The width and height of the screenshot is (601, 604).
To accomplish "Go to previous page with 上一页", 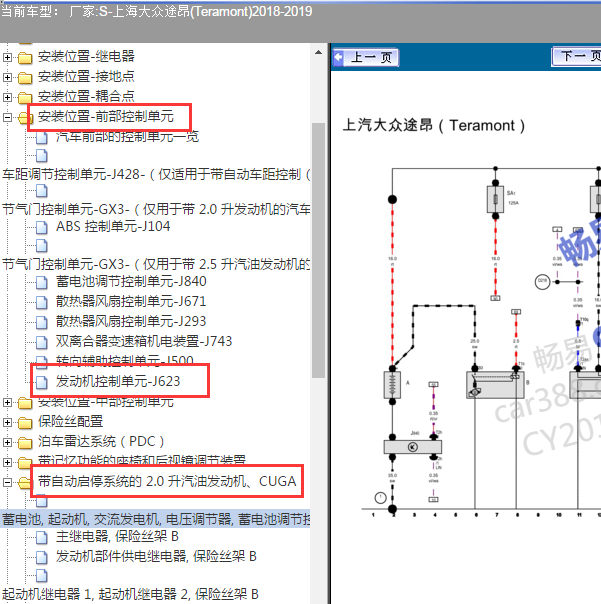I will 365,57.
